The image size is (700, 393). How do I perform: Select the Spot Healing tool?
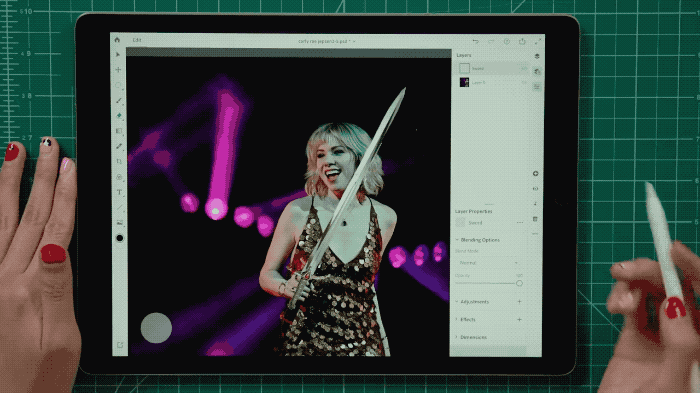coord(119,146)
